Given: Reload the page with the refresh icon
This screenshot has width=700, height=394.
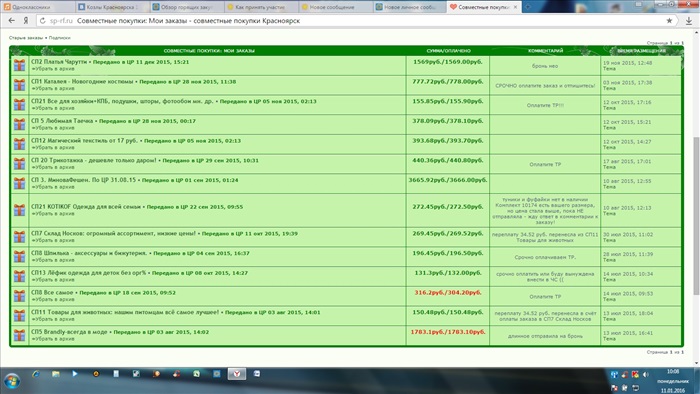Looking at the screenshot, I should 42,21.
